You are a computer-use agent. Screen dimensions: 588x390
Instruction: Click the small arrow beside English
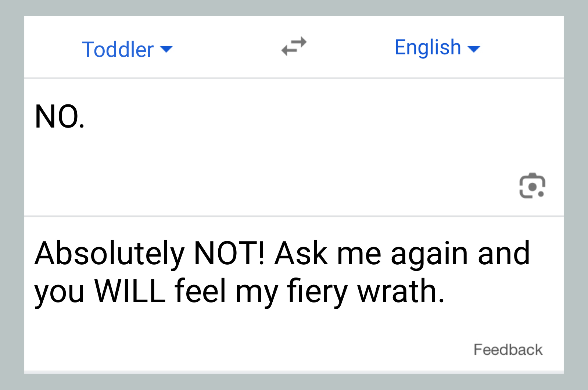coord(474,49)
